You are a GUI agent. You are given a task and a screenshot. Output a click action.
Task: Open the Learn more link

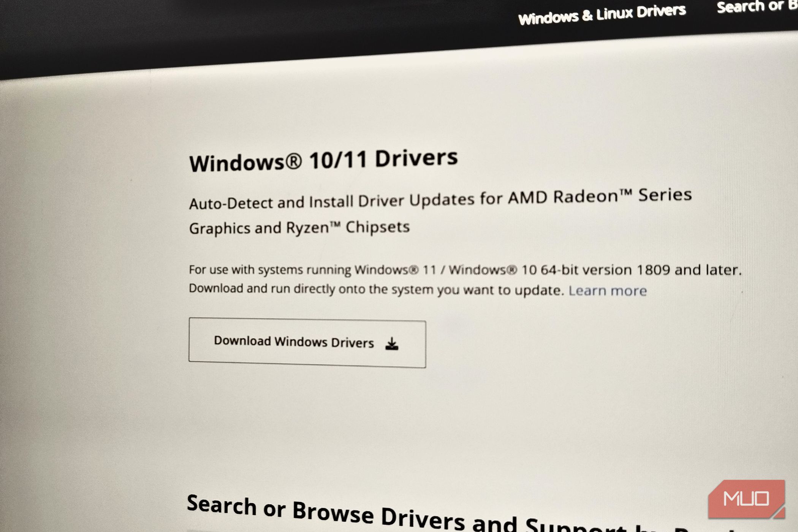(x=607, y=291)
